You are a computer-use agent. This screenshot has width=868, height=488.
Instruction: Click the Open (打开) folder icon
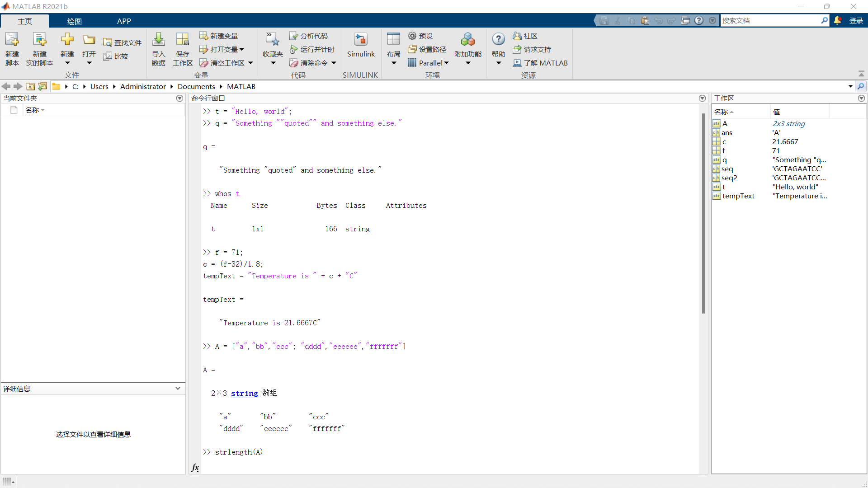(x=89, y=40)
